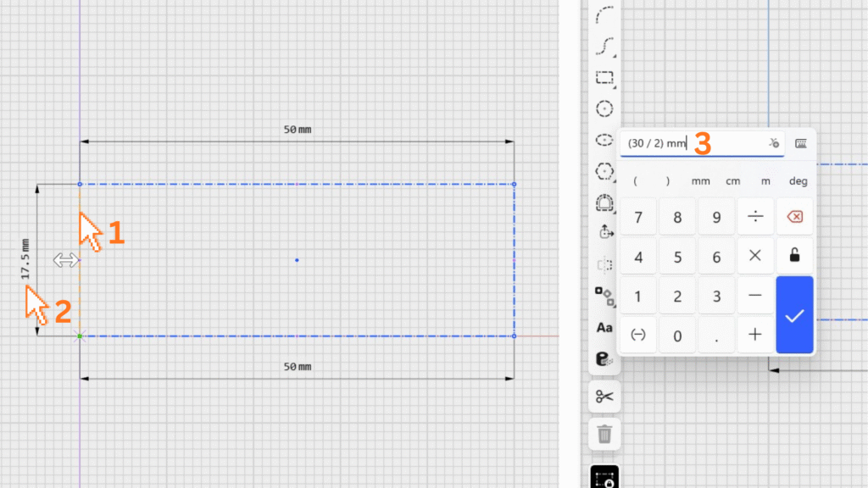Click the dimension expression input field
Viewport: 868px width, 488px height.
point(691,143)
